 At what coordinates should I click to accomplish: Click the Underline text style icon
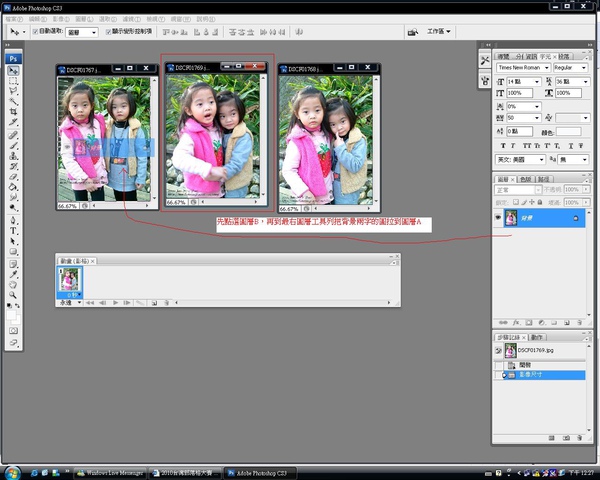click(x=570, y=146)
